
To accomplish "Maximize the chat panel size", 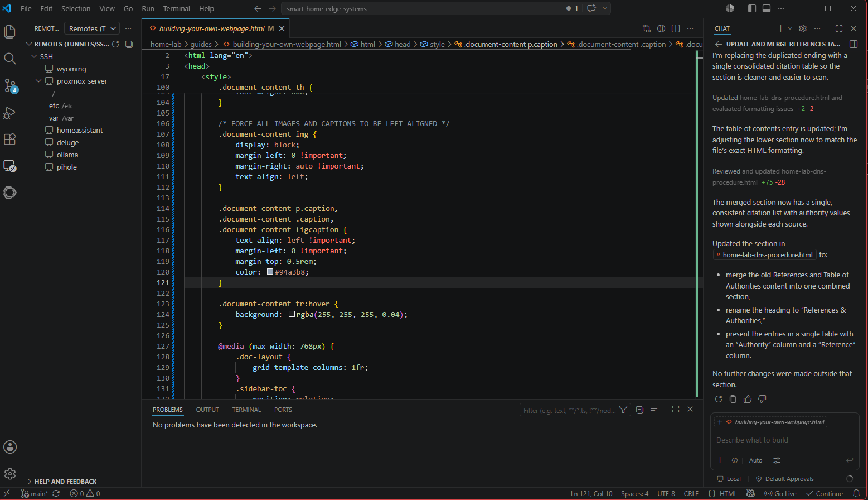I will pos(839,28).
